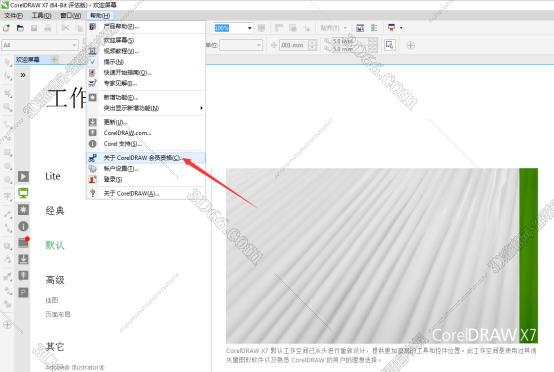554x372 pixels.
Task: Click the Application Launcher monitor icon
Action: pos(391,28)
